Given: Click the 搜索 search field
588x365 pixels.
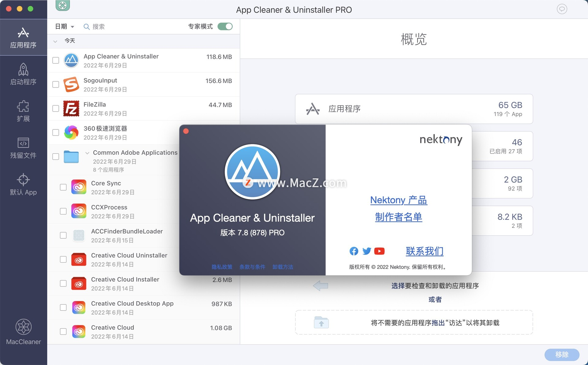Looking at the screenshot, I should coord(133,27).
